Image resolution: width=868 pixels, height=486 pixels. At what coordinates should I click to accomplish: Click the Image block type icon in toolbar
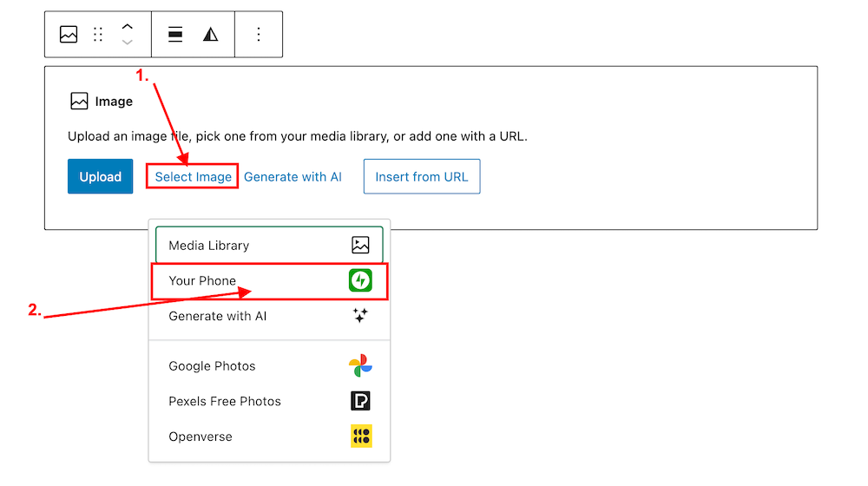pyautogui.click(x=69, y=35)
